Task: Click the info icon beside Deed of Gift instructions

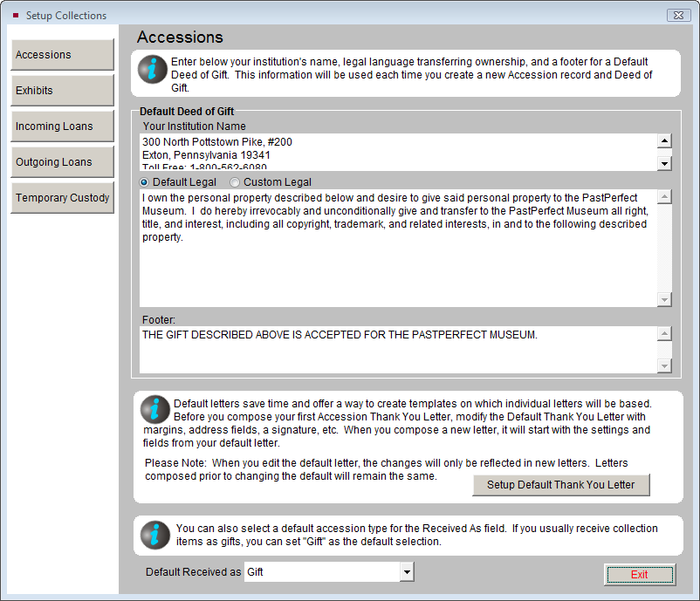Action: click(x=152, y=70)
